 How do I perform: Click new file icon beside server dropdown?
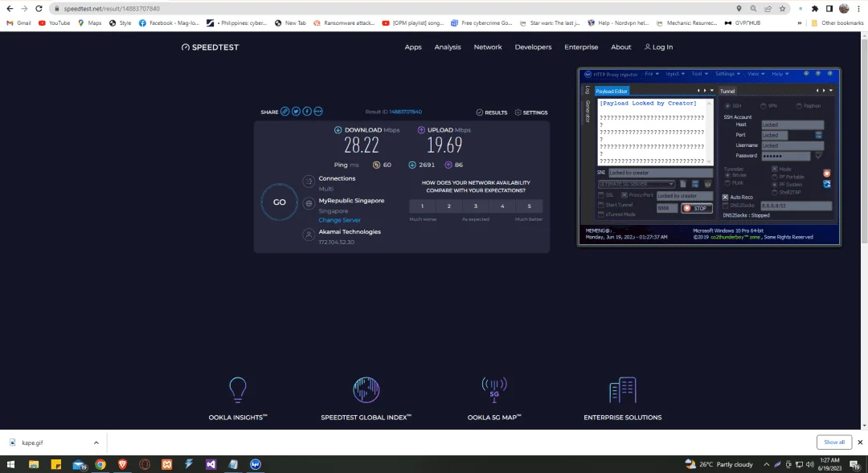[x=683, y=184]
